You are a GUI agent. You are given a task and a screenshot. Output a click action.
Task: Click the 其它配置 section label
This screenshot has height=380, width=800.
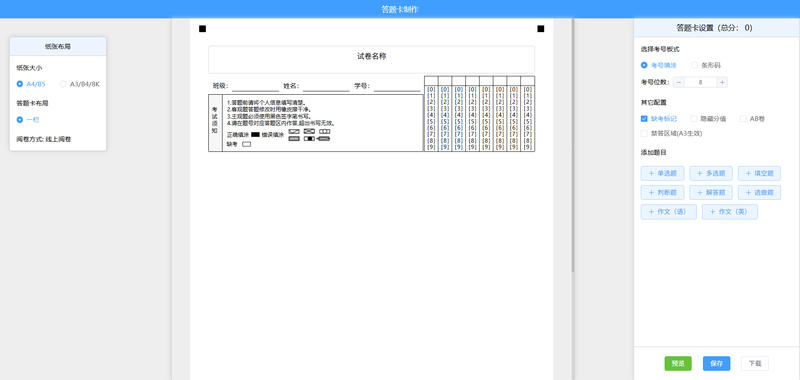click(654, 103)
